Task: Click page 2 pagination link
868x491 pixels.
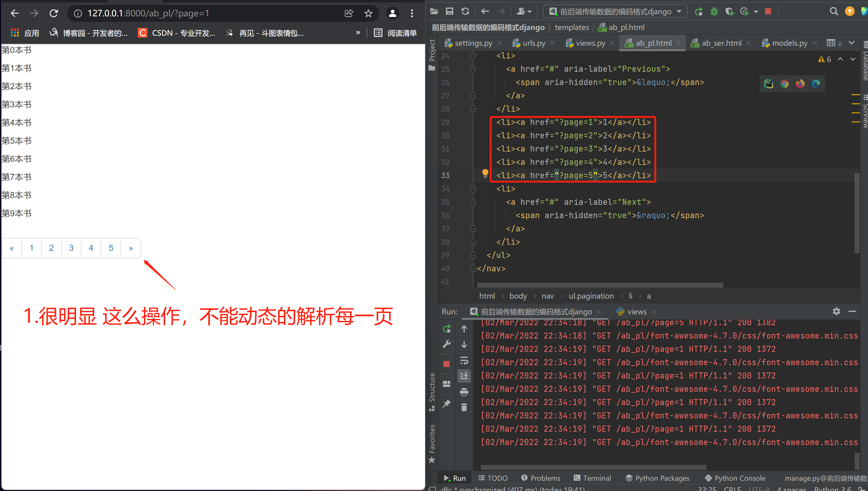Action: (x=51, y=248)
